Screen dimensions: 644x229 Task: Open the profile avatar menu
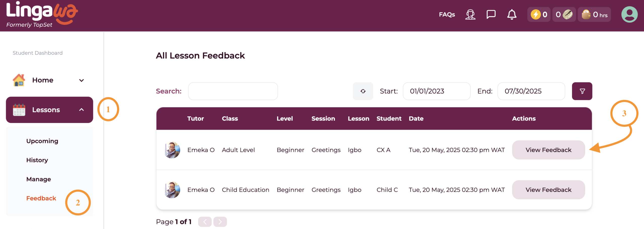click(629, 14)
